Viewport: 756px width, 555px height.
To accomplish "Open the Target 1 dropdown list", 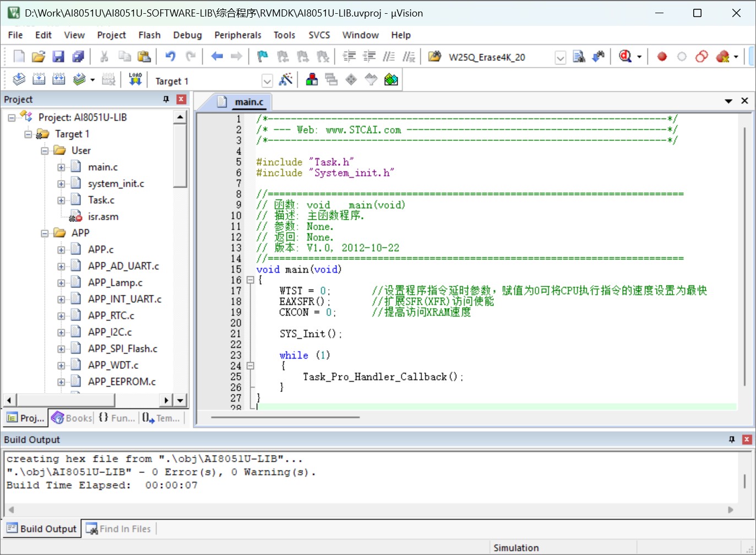I will point(267,81).
